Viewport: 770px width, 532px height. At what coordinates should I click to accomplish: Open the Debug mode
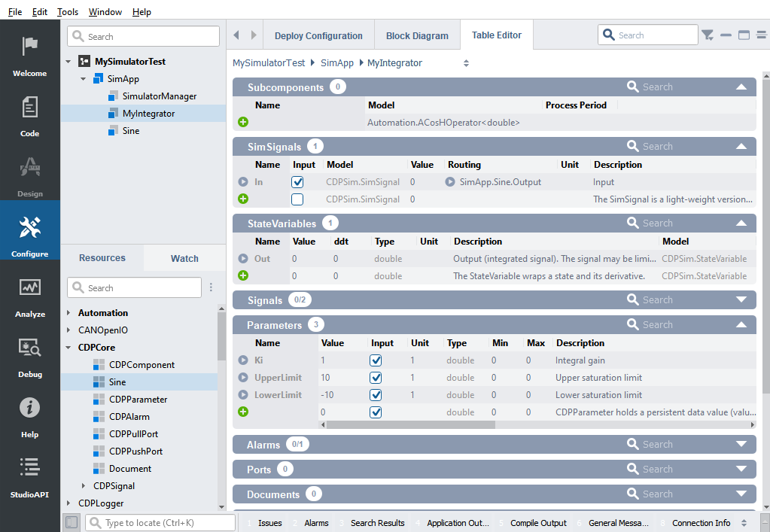[x=29, y=357]
